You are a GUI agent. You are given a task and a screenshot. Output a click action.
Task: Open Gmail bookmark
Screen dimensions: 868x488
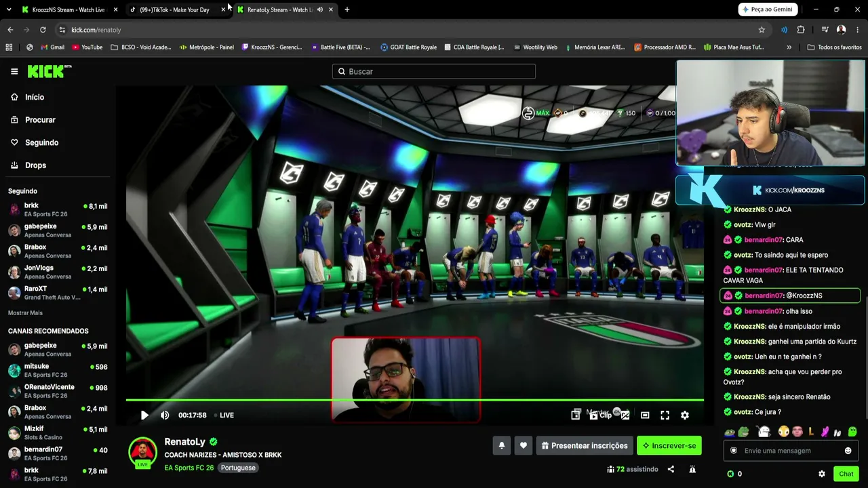(52, 47)
